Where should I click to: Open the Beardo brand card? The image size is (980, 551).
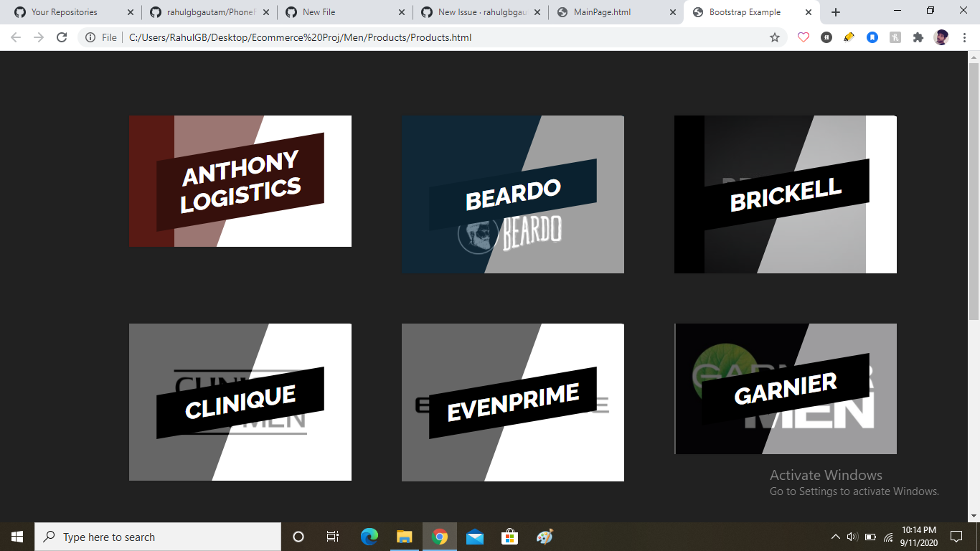tap(513, 194)
